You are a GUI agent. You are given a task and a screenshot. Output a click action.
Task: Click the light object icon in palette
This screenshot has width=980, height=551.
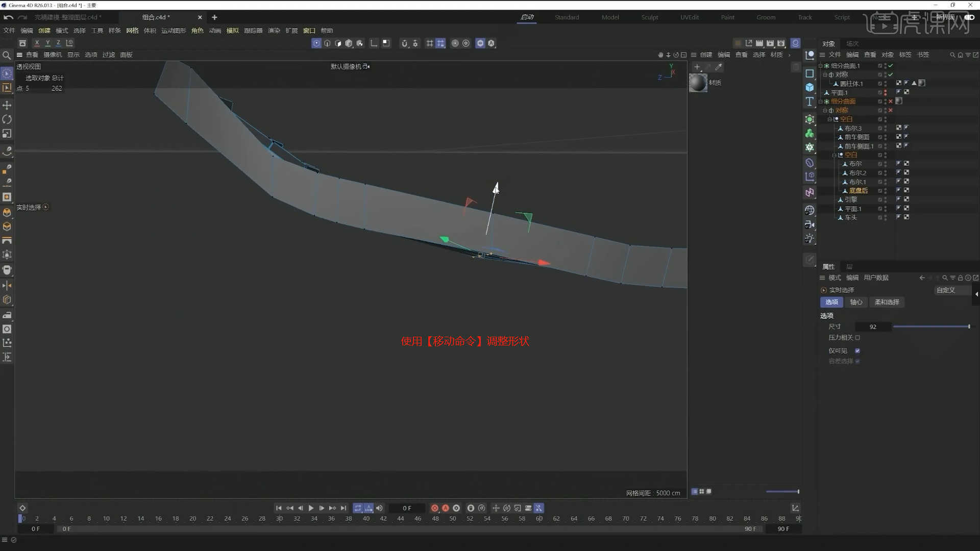(x=810, y=239)
